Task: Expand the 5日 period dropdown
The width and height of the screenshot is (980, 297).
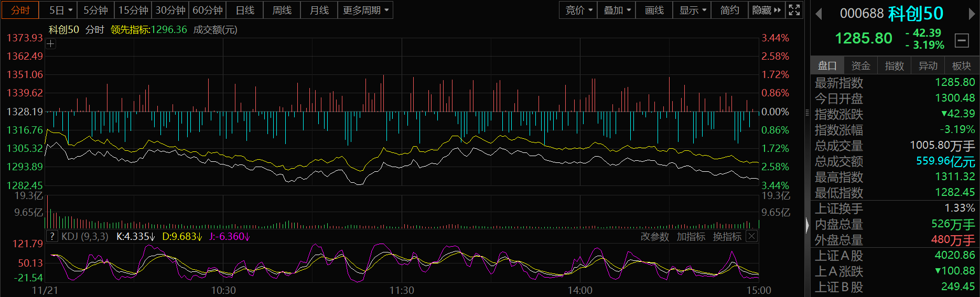Action: pyautogui.click(x=61, y=10)
